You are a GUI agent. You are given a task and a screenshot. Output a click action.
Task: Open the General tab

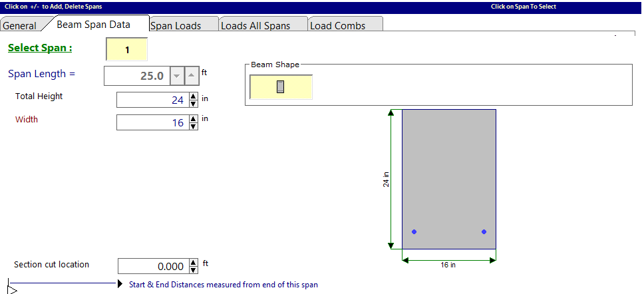(19, 25)
